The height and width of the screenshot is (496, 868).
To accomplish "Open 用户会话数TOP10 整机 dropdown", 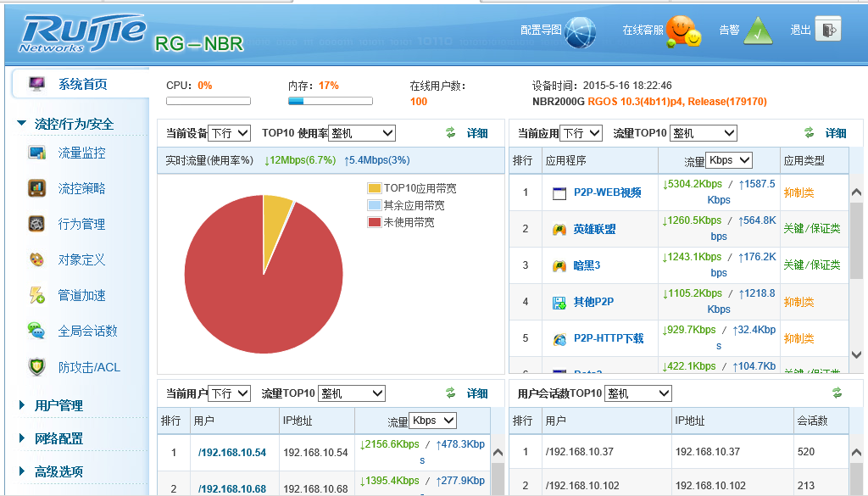I will pyautogui.click(x=638, y=393).
